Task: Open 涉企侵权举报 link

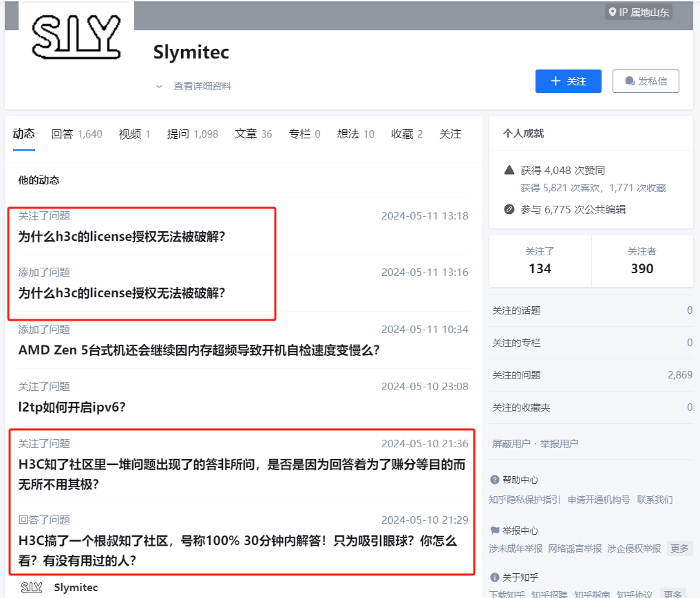Action: (634, 548)
